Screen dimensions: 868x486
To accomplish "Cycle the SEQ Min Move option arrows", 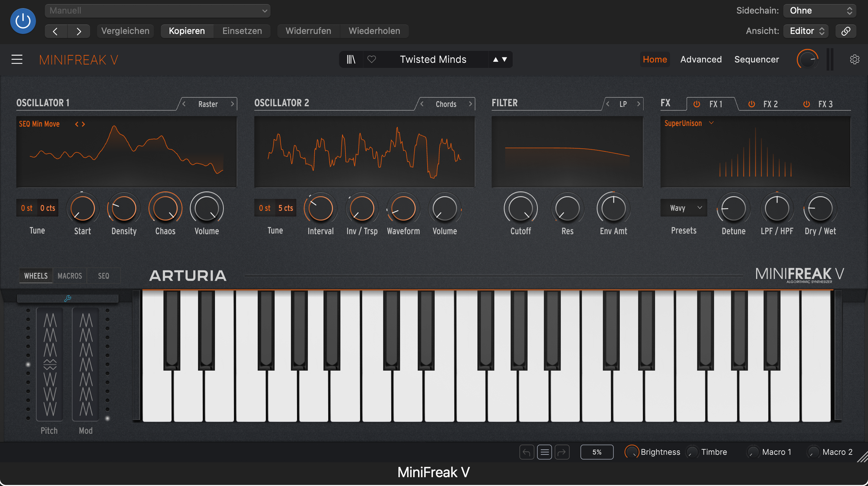I will (80, 124).
